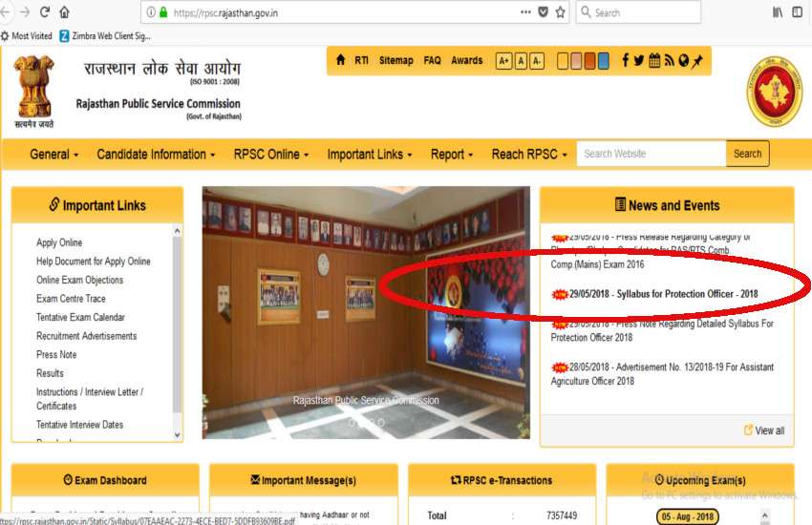Open the RSS feed icon
This screenshot has height=525, width=812.
pos(669,60)
